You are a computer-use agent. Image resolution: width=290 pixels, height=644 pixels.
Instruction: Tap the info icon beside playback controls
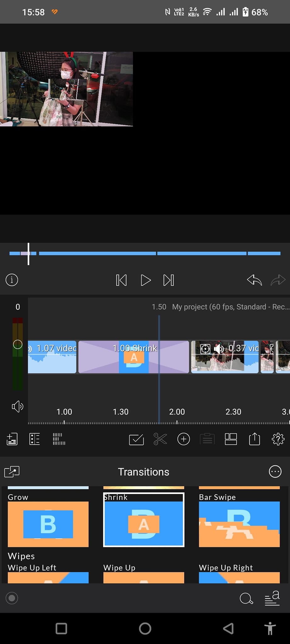coord(12,280)
